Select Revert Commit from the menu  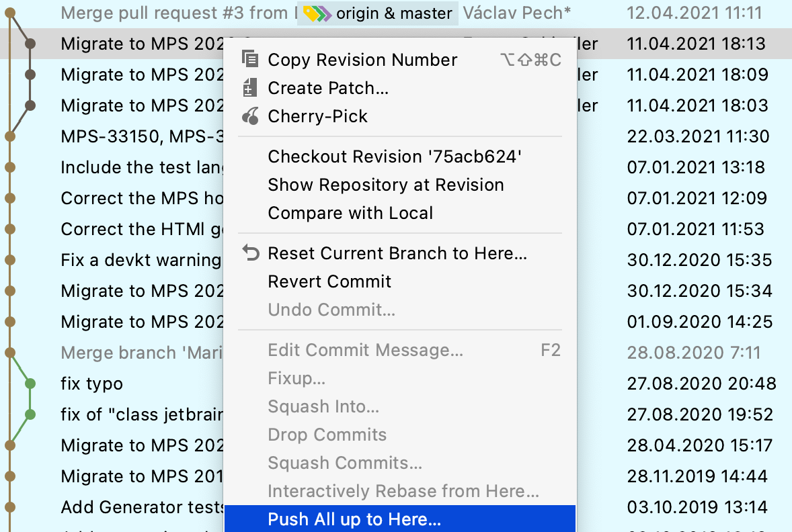tap(330, 281)
